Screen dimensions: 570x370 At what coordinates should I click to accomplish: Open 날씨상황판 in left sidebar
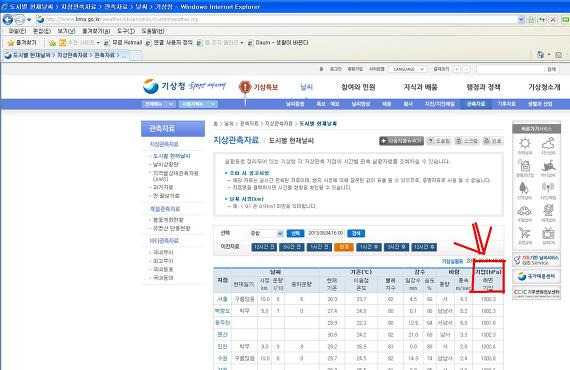pyautogui.click(x=165, y=165)
